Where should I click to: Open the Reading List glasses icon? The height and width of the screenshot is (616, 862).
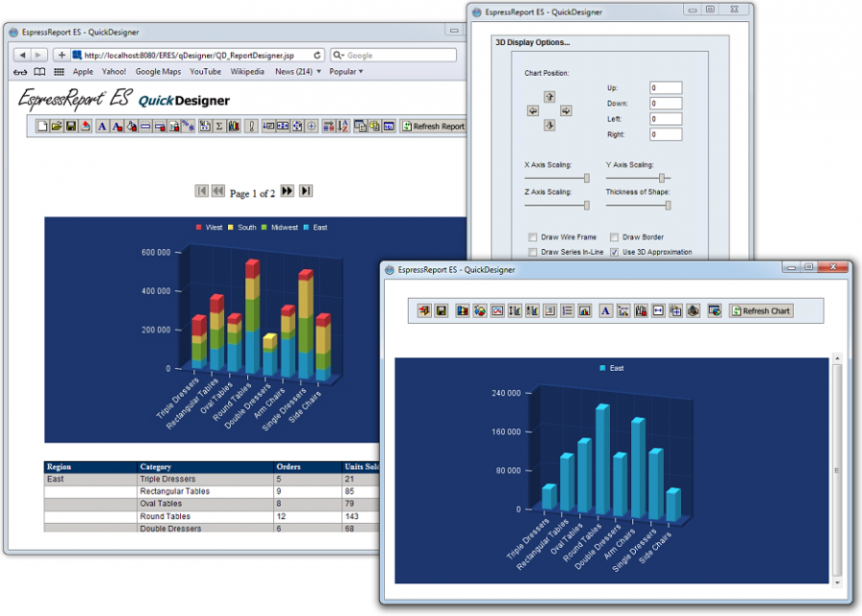[20, 72]
